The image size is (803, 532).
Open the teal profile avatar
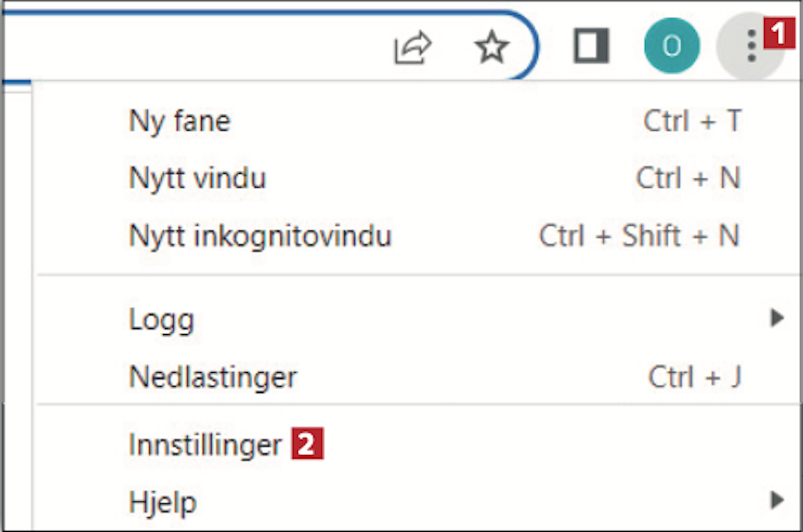click(x=672, y=45)
